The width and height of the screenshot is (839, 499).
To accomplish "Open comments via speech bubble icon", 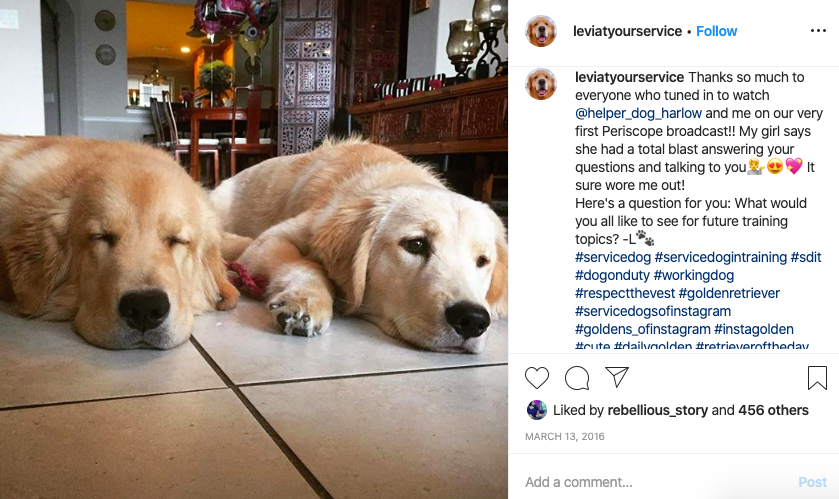I will coord(577,378).
